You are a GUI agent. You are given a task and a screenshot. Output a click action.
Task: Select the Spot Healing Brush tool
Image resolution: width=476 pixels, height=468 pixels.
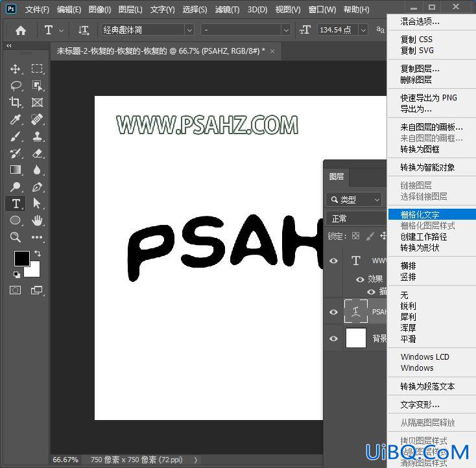(37, 119)
